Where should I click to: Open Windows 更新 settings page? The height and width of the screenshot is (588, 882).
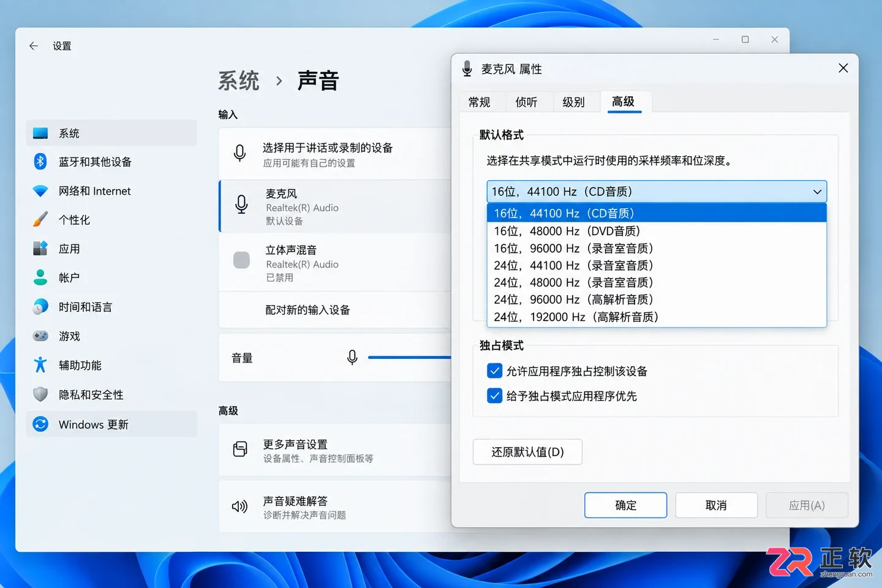111,424
